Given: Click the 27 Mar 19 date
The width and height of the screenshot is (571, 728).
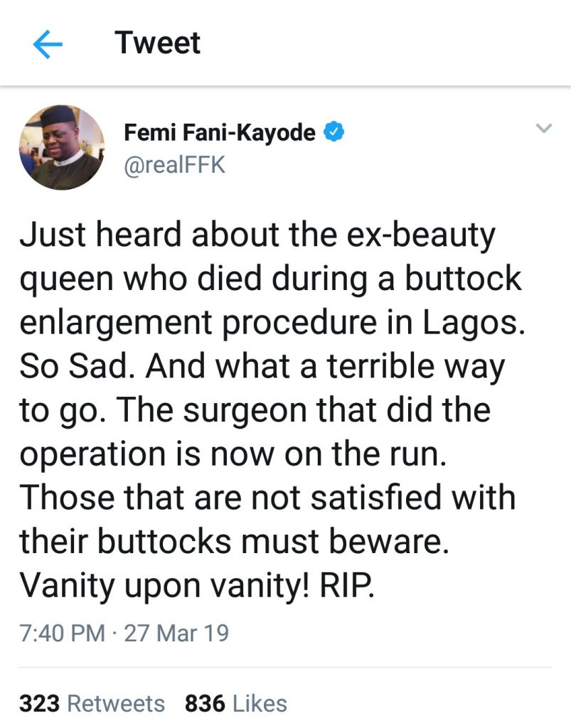Looking at the screenshot, I should click(x=176, y=632).
